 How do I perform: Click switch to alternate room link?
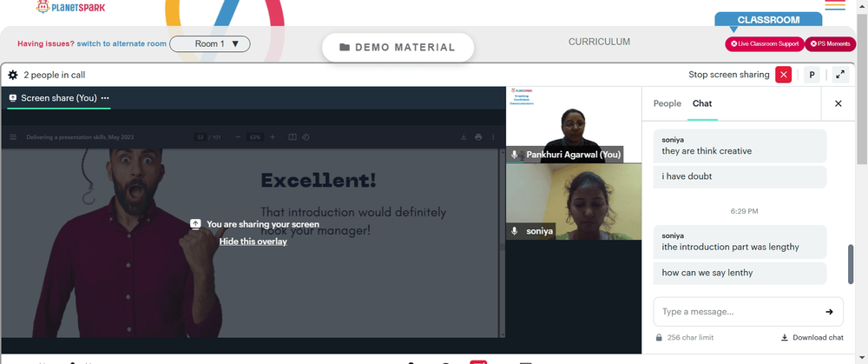point(122,43)
